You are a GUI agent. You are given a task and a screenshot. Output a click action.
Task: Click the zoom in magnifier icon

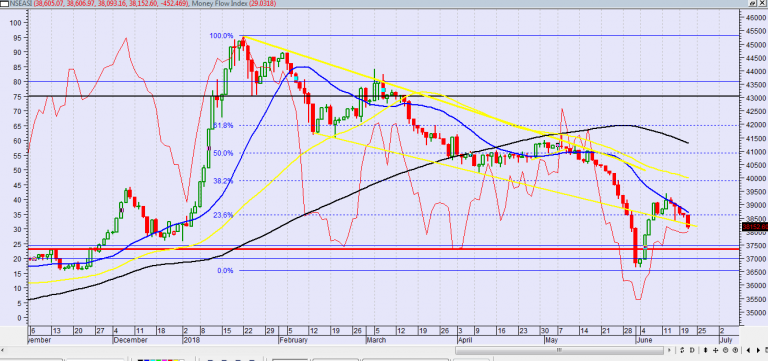point(735,350)
